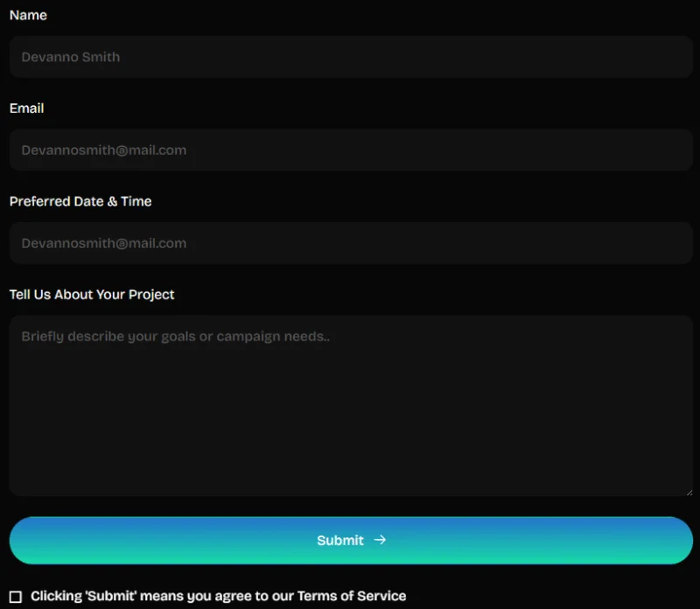Click the 'Email' field label
Screen dimensions: 700x609
coord(27,108)
